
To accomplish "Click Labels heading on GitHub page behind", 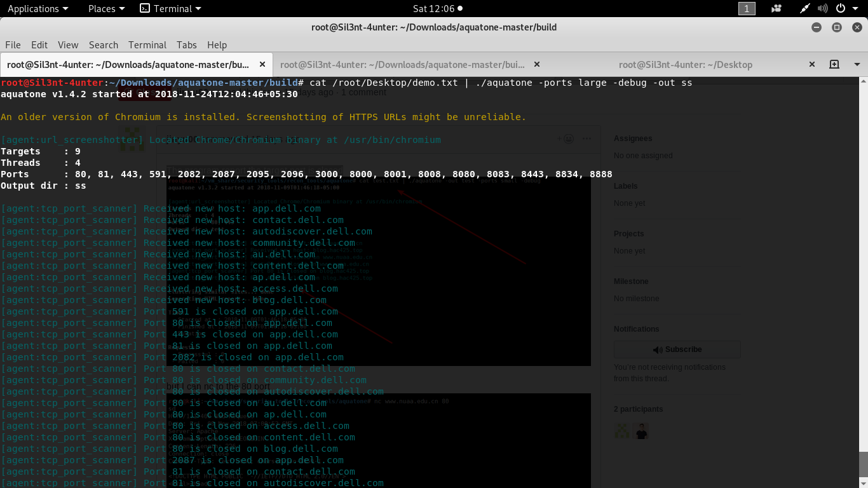I will pos(626,186).
